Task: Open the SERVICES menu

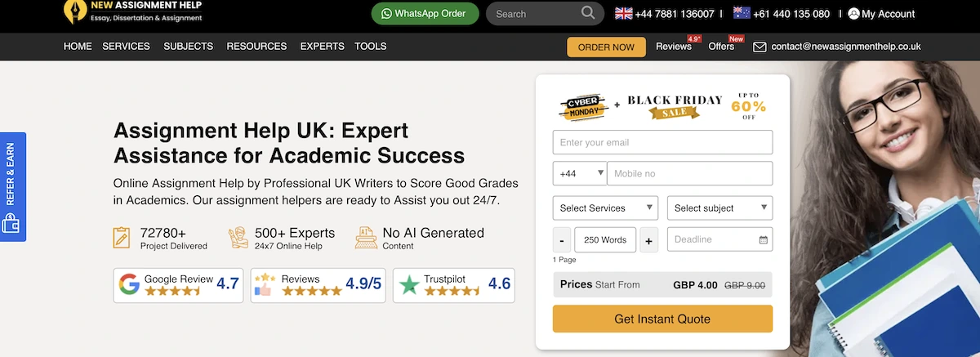Action: [126, 47]
